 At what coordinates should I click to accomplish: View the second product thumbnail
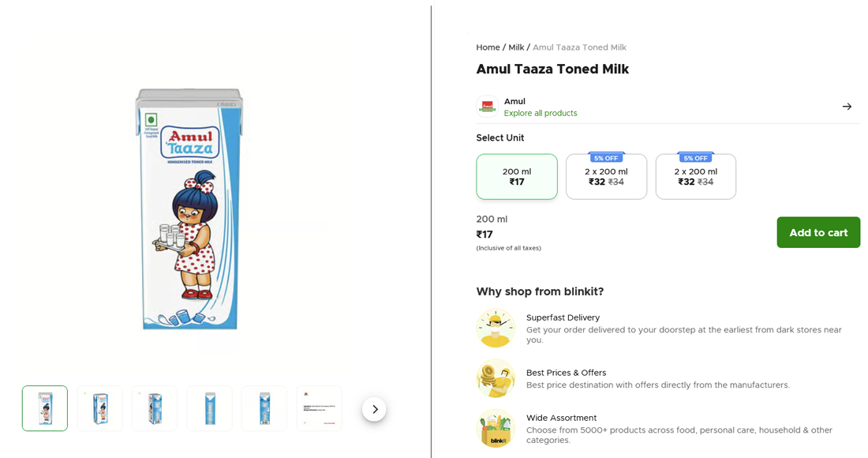(x=100, y=408)
